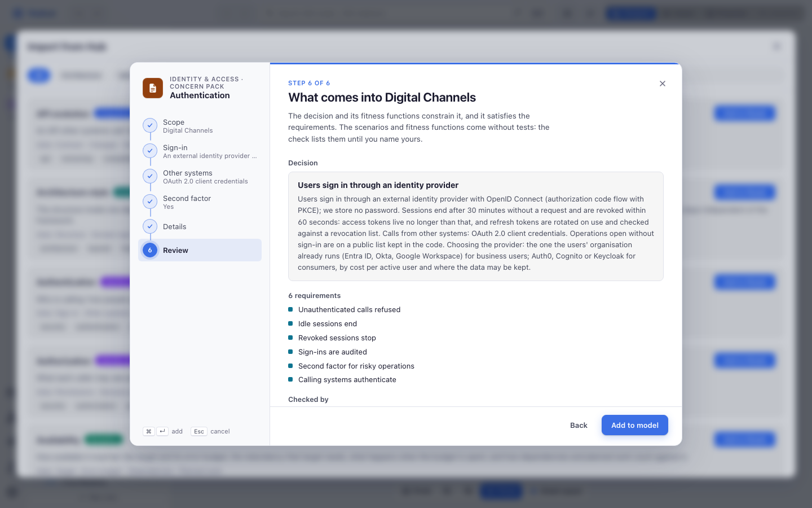812x508 pixels.
Task: Click 'OAuth 2.0 client credentials' step summary
Action: pos(205,181)
